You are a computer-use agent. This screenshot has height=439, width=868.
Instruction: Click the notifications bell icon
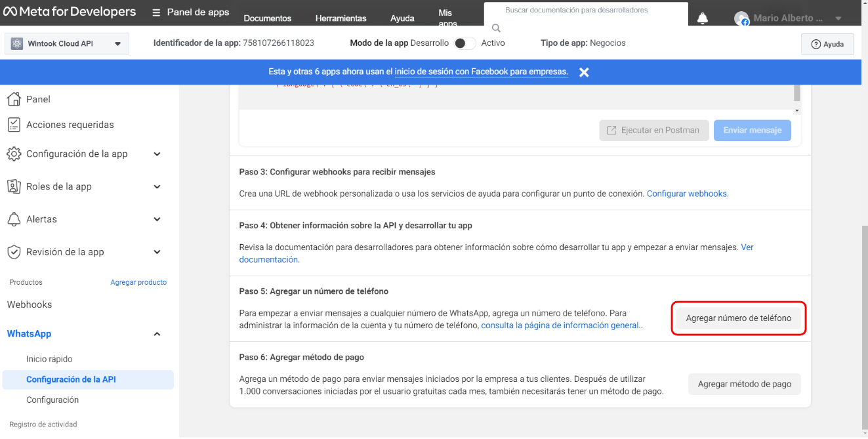tap(702, 18)
